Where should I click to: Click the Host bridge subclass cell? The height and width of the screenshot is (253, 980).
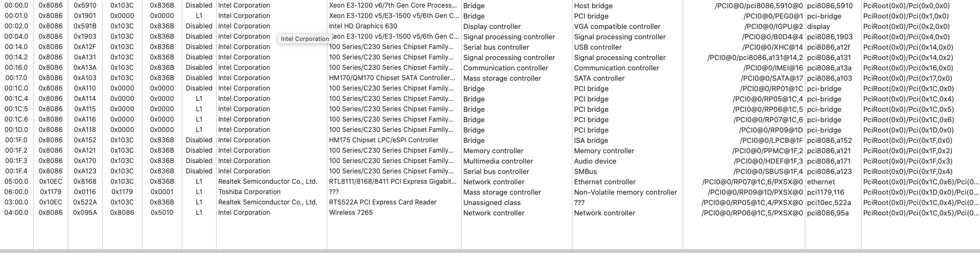[x=593, y=5]
